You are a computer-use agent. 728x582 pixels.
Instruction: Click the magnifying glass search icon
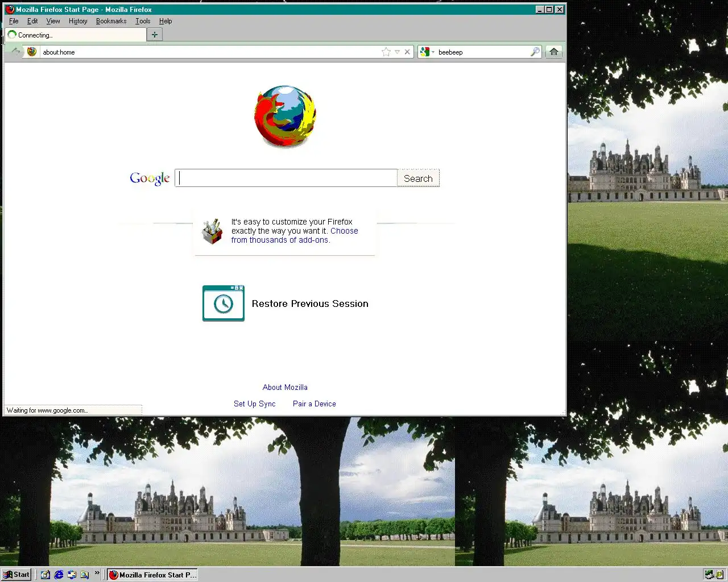535,52
